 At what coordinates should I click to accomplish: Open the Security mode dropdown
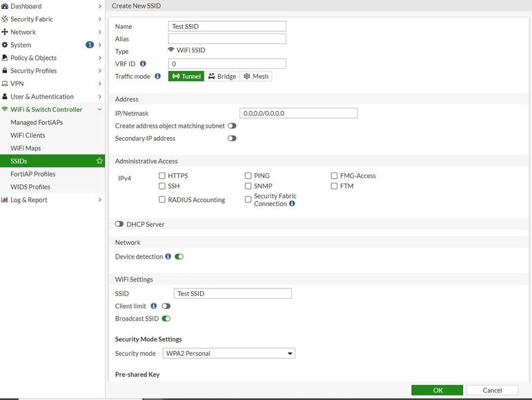coord(228,353)
